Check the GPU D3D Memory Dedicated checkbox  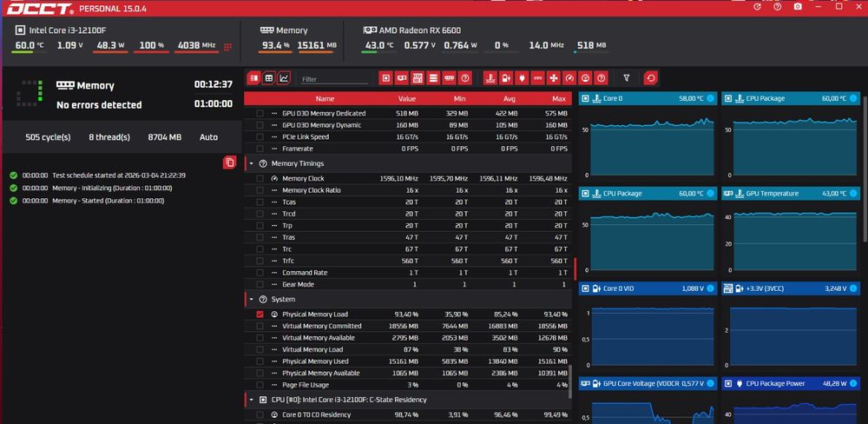pos(260,113)
